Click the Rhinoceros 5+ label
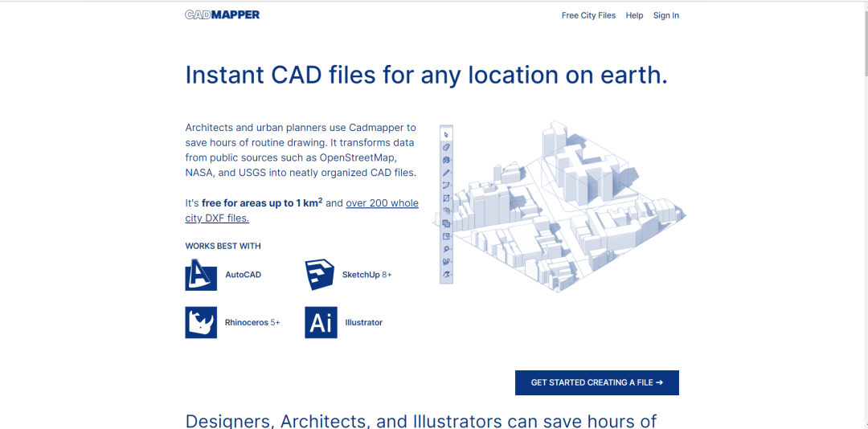Image resolution: width=868 pixels, height=429 pixels. coord(252,322)
